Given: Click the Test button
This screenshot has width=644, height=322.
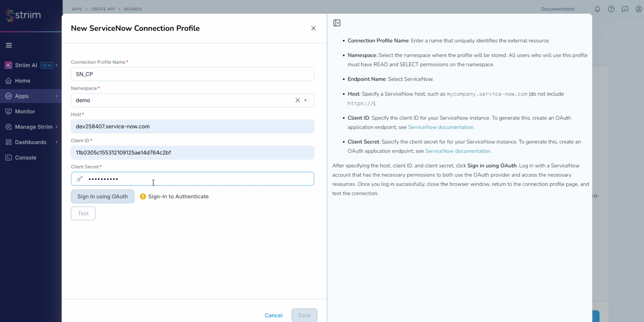Looking at the screenshot, I should [x=83, y=213].
